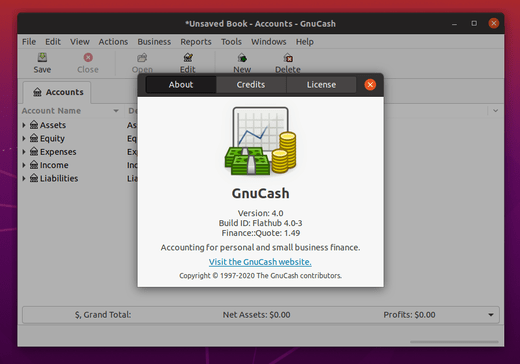This screenshot has width=520, height=364.
Task: Click the 'Finance::Quote: 1.49' text
Action: [261, 233]
